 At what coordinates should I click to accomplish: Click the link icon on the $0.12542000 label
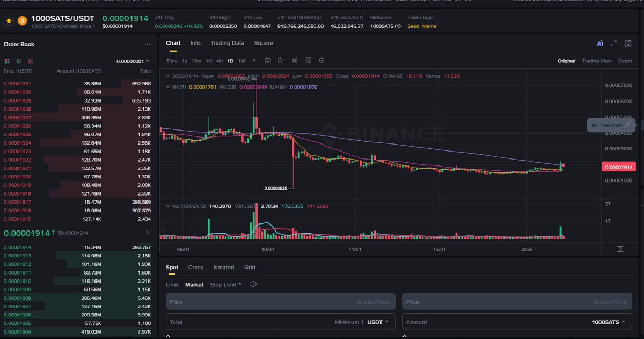[627, 125]
